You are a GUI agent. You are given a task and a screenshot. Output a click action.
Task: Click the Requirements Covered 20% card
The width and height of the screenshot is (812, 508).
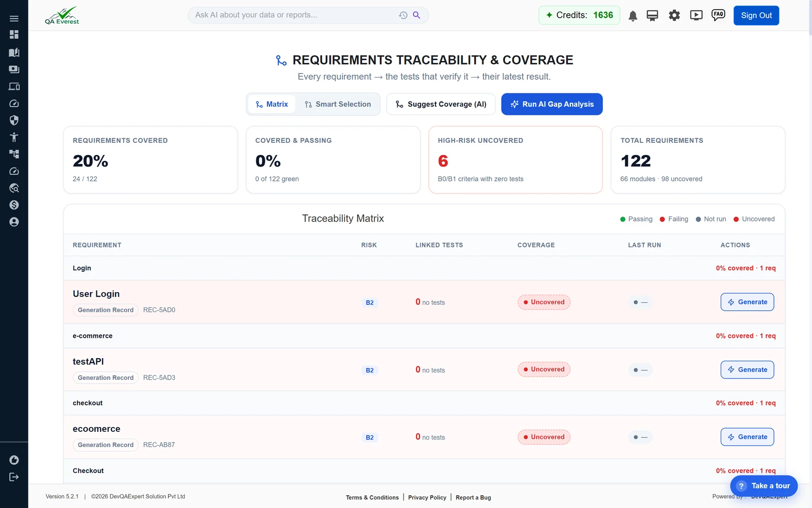point(150,160)
